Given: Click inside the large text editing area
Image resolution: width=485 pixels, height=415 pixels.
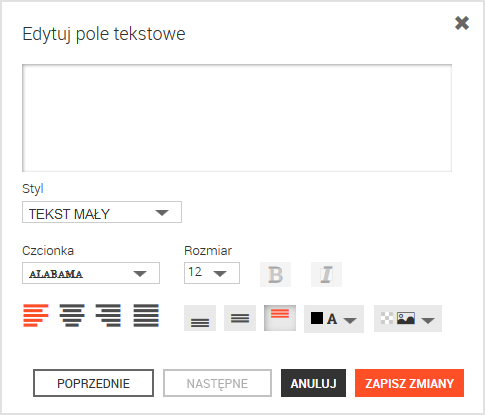Looking at the screenshot, I should [x=237, y=118].
